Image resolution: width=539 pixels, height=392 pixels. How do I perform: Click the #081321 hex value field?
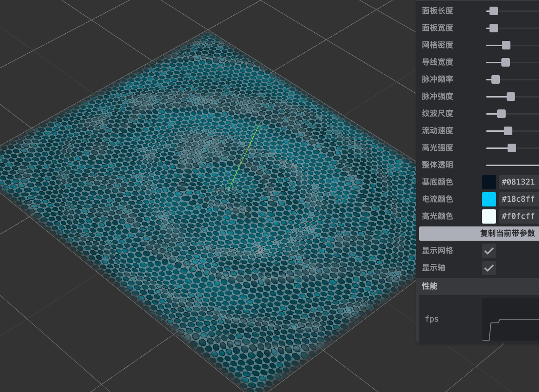(x=519, y=182)
